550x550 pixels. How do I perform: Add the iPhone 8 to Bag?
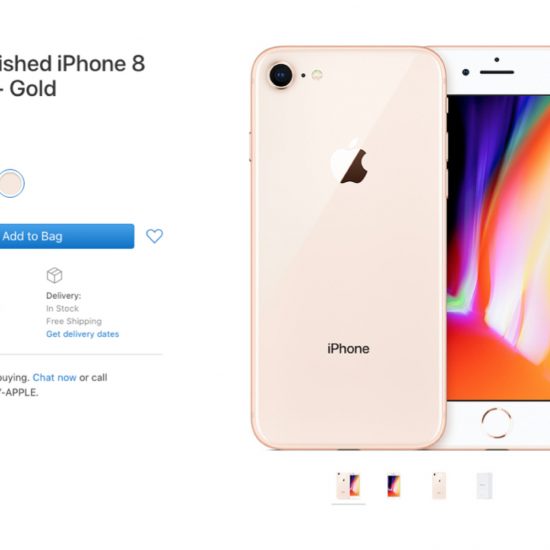pyautogui.click(x=67, y=236)
